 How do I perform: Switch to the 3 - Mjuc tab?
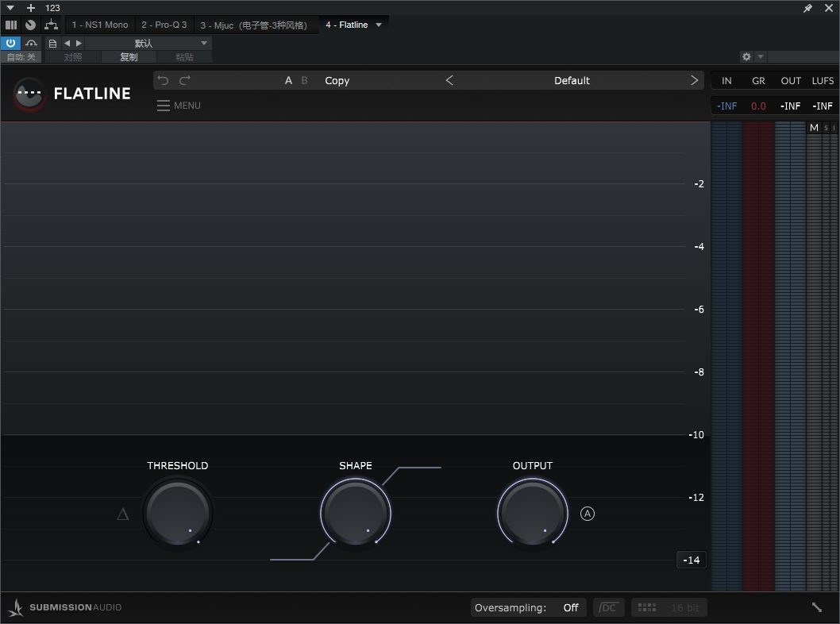click(x=253, y=25)
